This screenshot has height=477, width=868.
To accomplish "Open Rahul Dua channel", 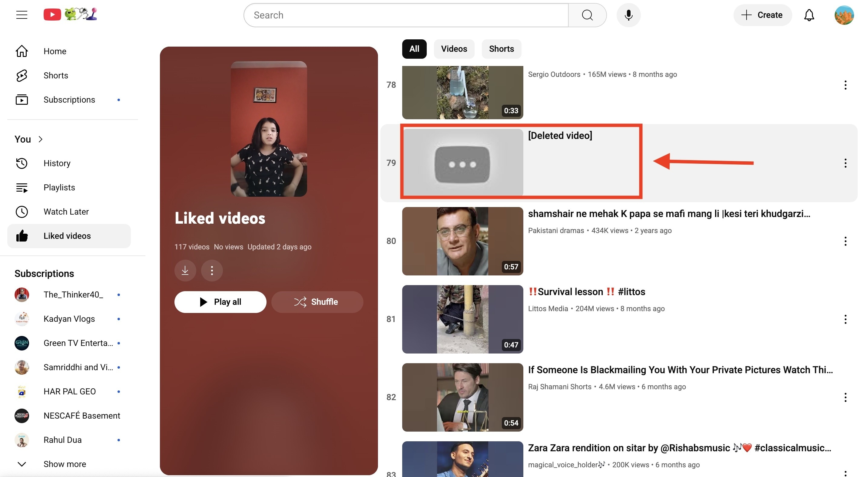I will (69, 440).
